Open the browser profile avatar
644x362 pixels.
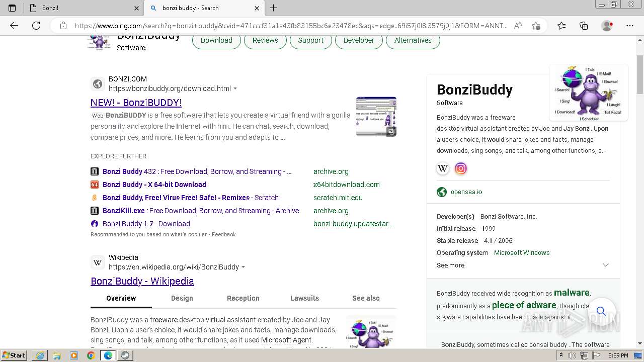pyautogui.click(x=607, y=26)
